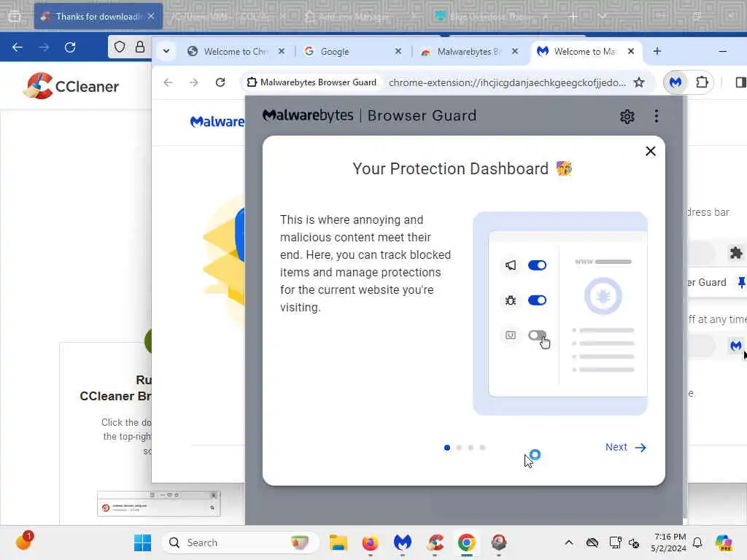Screen dimensions: 747x560
Task: Go forward in Chrome
Action: [x=194, y=82]
